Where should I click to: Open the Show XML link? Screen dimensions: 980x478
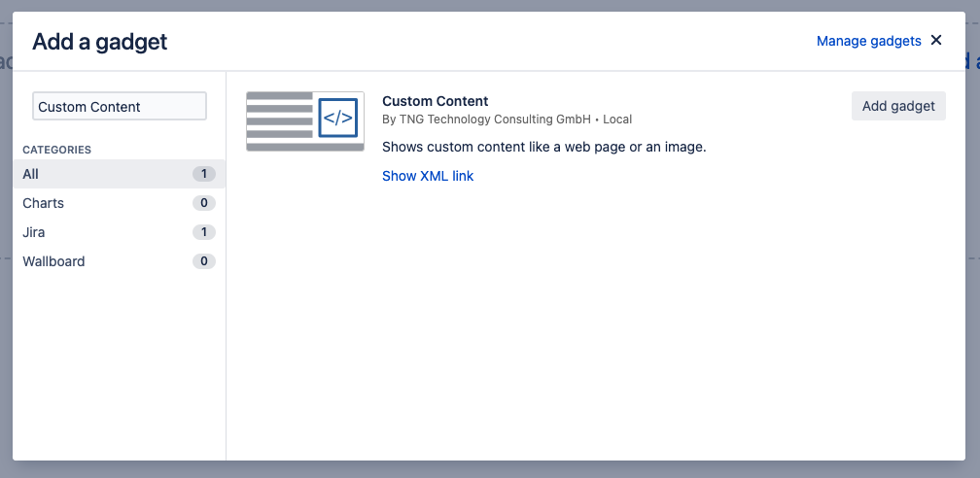point(428,176)
